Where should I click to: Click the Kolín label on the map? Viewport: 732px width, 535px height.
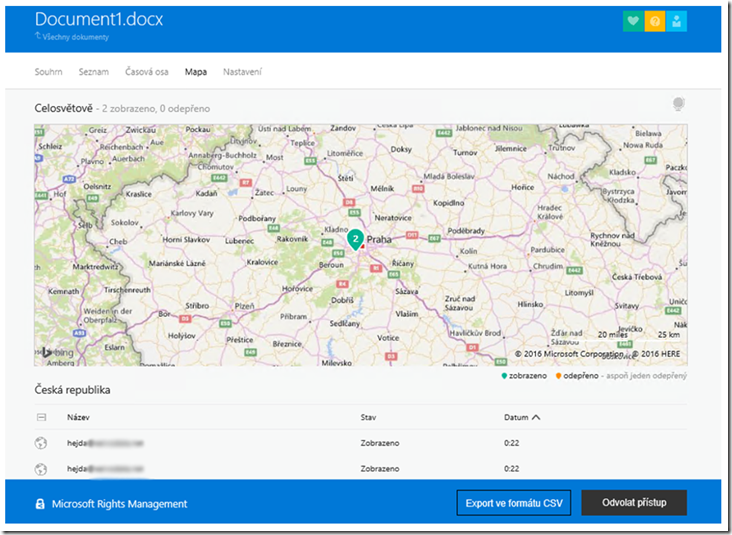[x=468, y=251]
